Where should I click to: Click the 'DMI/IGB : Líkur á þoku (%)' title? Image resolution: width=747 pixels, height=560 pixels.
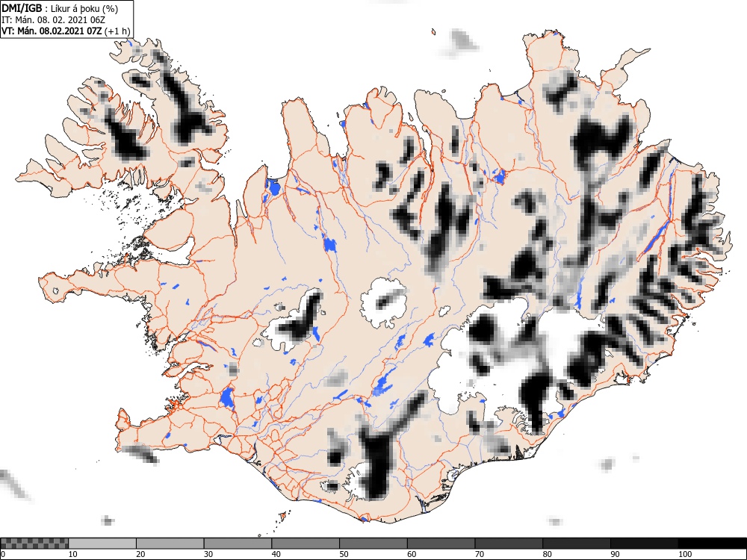60,8
